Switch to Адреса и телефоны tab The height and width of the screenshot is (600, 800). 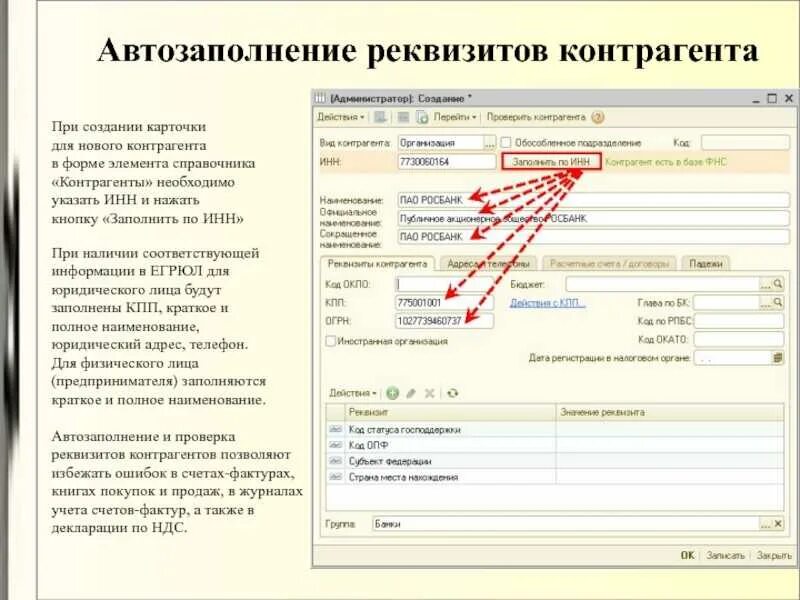[x=488, y=264]
